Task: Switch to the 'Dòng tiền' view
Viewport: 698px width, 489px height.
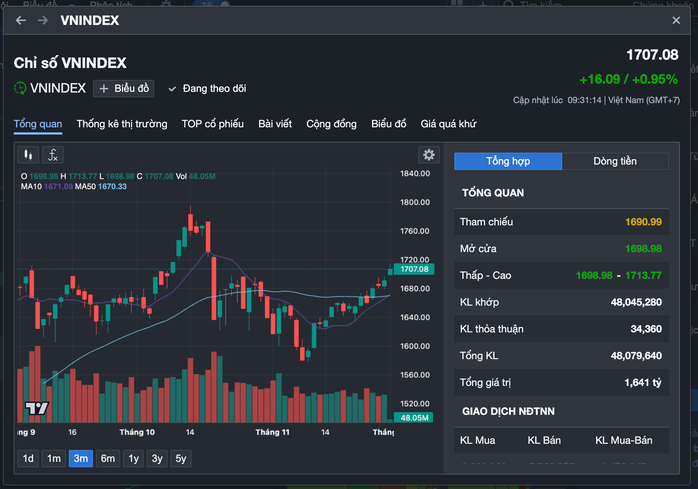Action: click(x=615, y=161)
